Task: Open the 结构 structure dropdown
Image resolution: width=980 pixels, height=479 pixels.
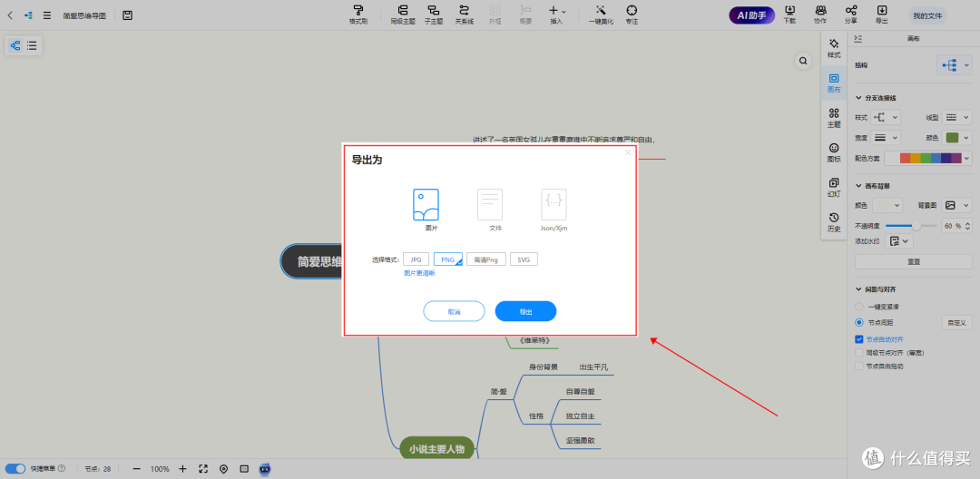Action: point(954,65)
